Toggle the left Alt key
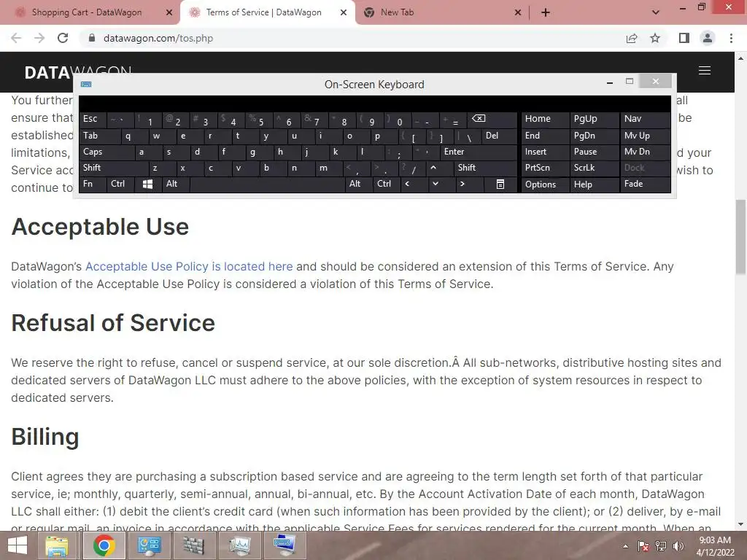 click(176, 184)
